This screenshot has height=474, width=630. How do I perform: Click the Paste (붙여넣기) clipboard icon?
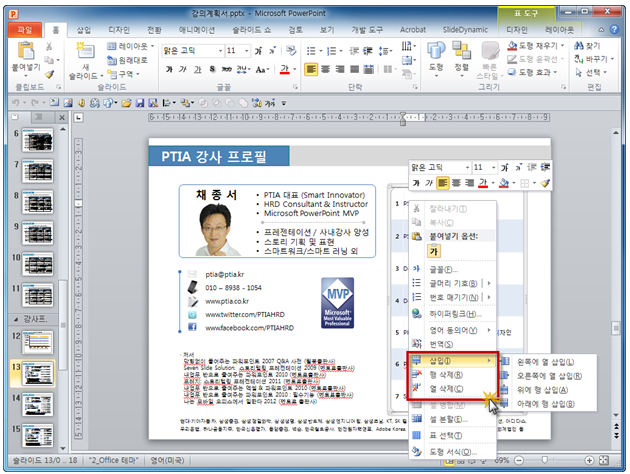(26, 51)
